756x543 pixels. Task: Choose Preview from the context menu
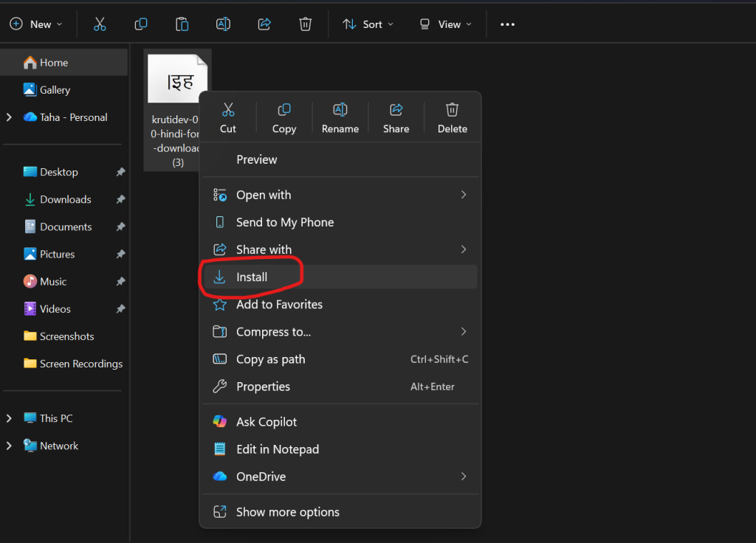coord(340,159)
